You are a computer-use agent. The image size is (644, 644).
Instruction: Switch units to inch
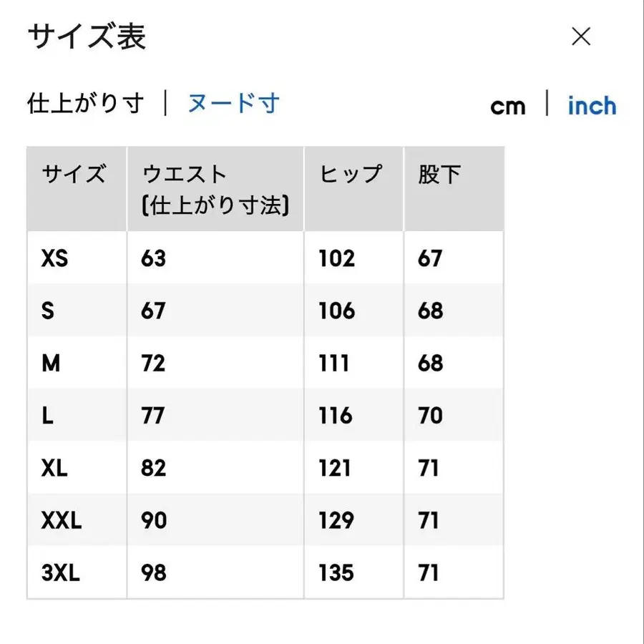point(591,105)
